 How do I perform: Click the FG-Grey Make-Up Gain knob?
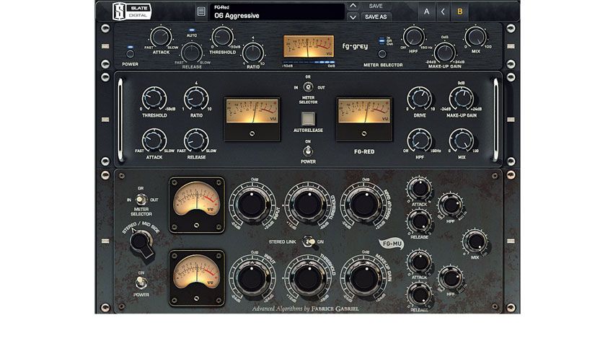coord(444,53)
